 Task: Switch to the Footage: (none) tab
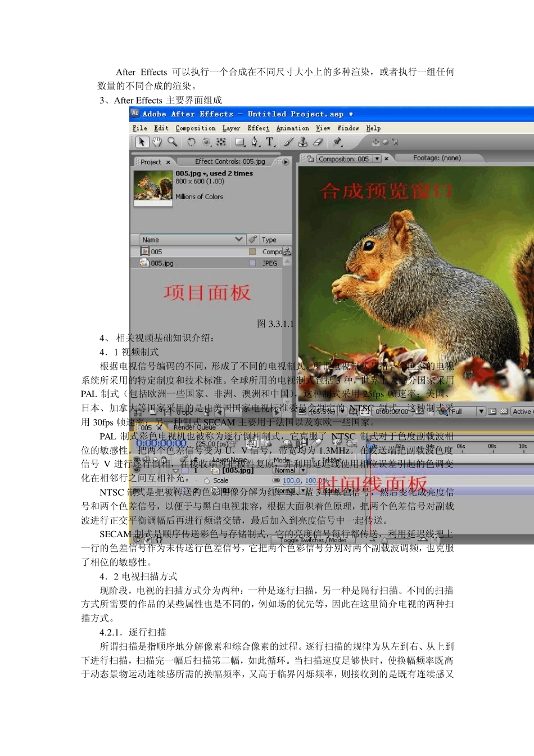(437, 158)
